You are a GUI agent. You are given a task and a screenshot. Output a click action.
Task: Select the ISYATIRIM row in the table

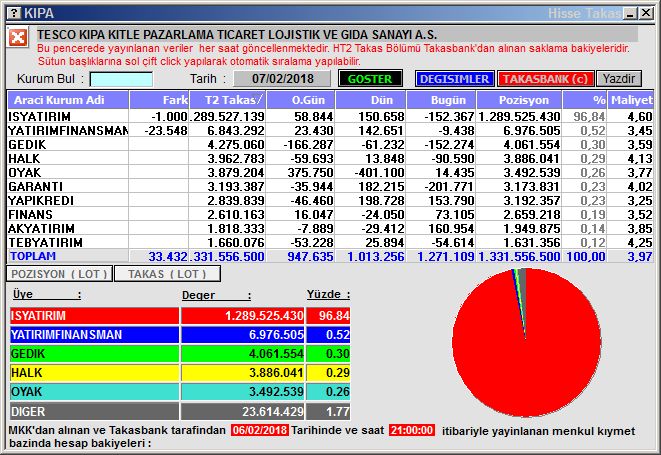(x=330, y=116)
